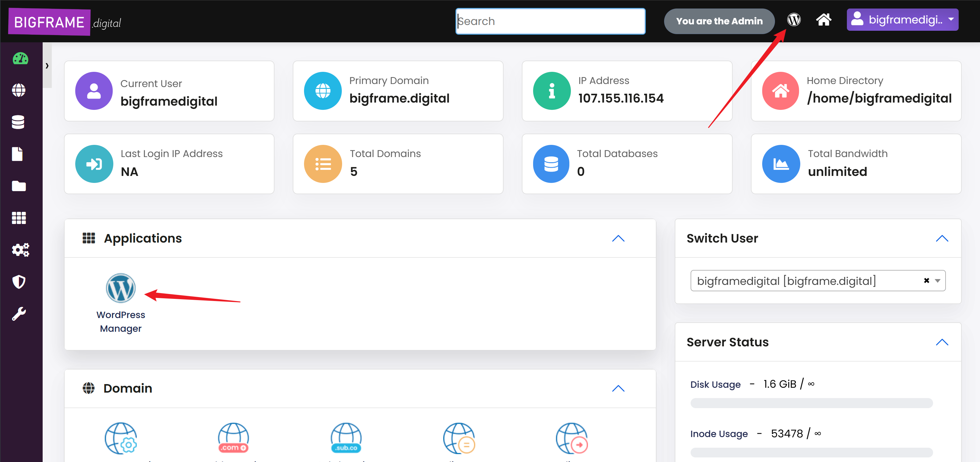Open the file document sidebar icon
This screenshot has height=462, width=980.
(17, 154)
